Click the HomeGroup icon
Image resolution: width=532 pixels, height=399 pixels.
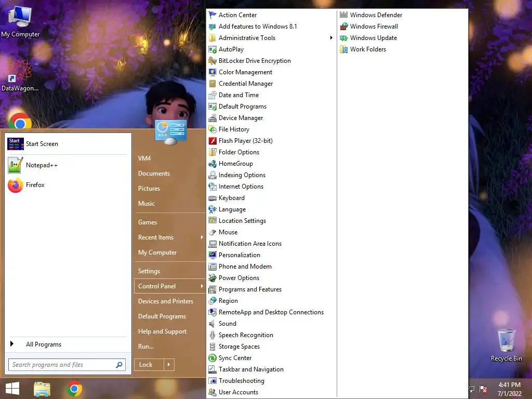click(212, 164)
